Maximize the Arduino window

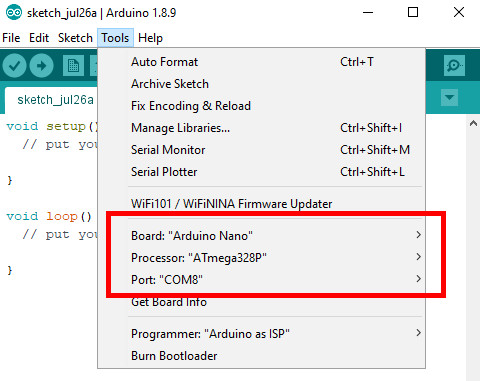pyautogui.click(x=413, y=13)
